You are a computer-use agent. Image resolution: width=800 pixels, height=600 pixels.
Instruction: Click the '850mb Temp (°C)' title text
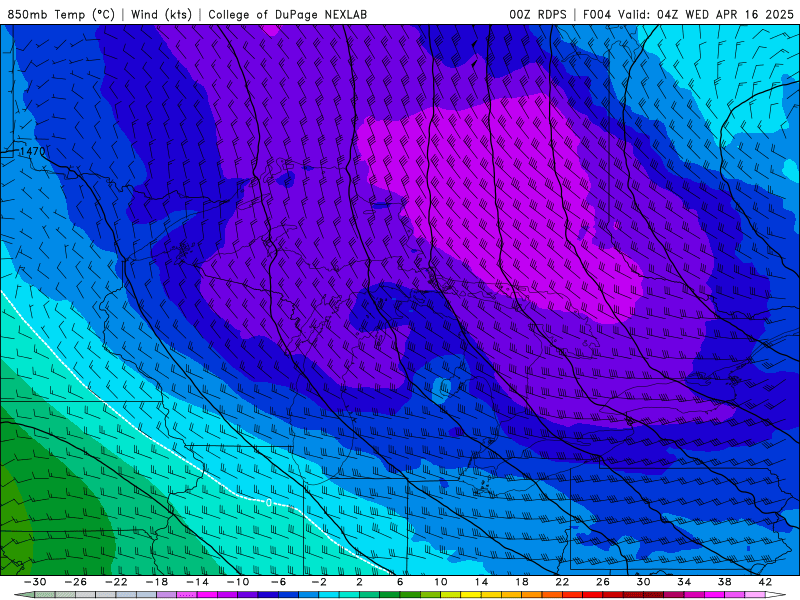[61, 14]
